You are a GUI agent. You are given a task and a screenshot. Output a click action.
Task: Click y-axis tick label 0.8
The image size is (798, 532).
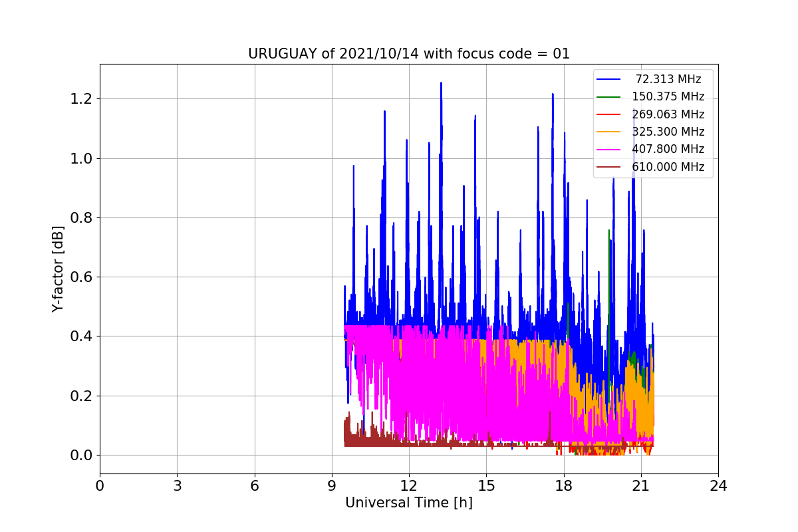(82, 218)
